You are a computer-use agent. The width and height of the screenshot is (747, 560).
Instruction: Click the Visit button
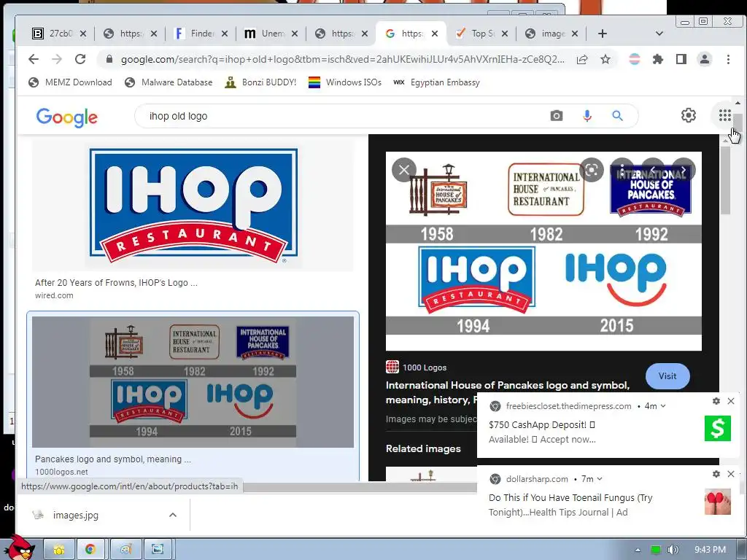667,376
